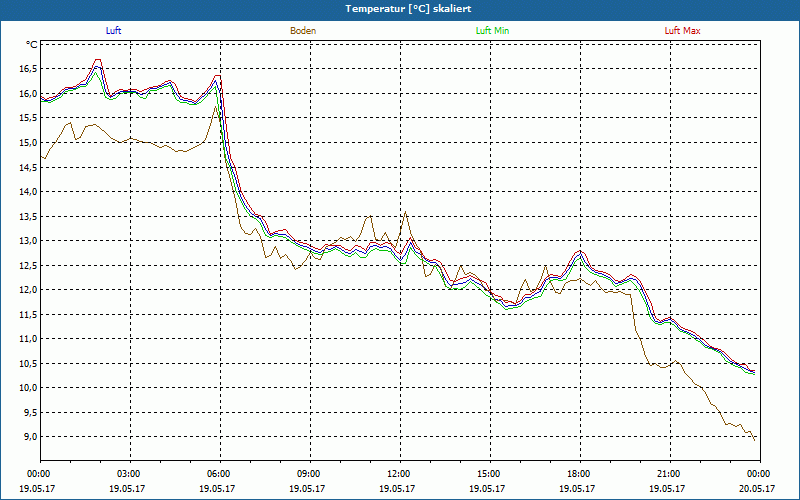Click the 09:00 time axis label
800x500 pixels.
click(307, 473)
